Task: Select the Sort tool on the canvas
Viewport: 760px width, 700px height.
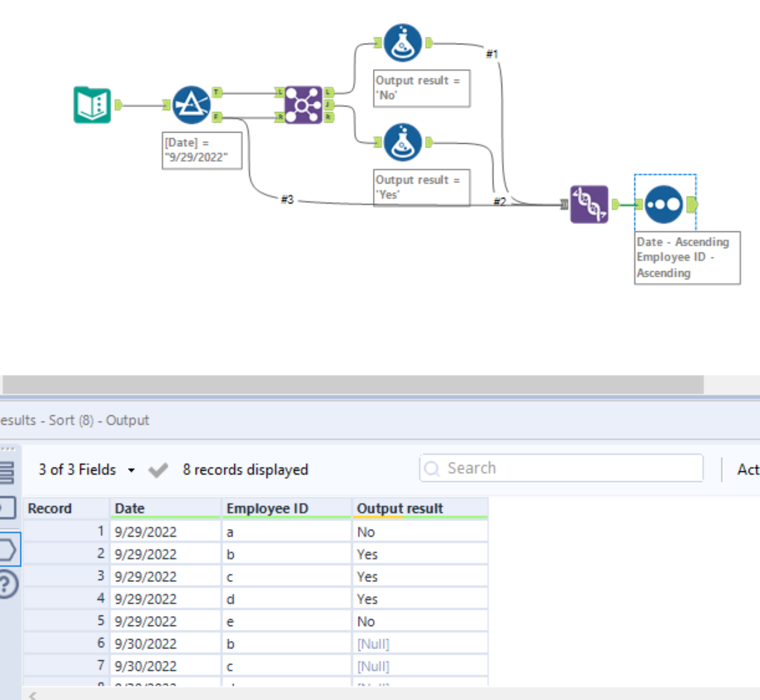Action: tap(663, 204)
